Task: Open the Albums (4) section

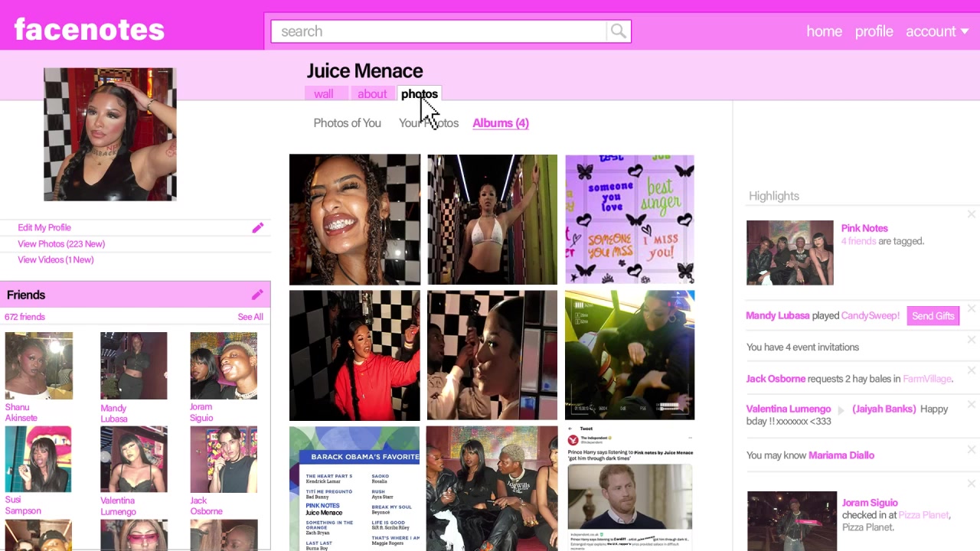Action: tap(501, 123)
